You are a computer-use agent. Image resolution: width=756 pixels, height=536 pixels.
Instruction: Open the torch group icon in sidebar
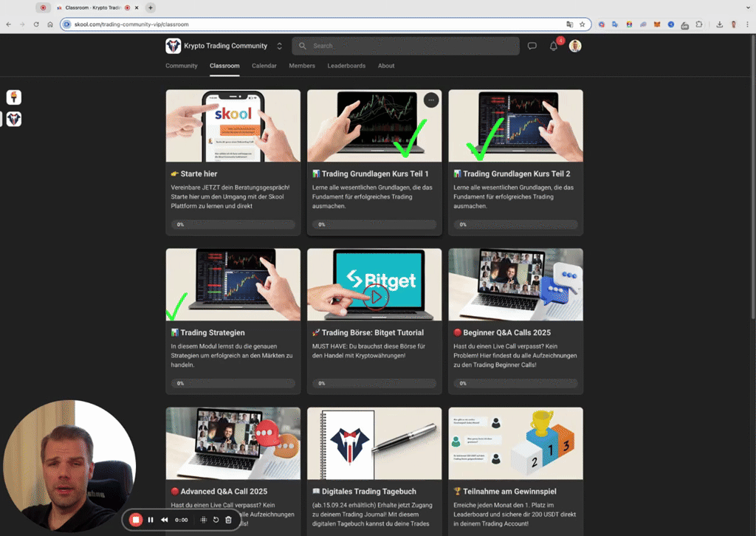click(x=14, y=97)
